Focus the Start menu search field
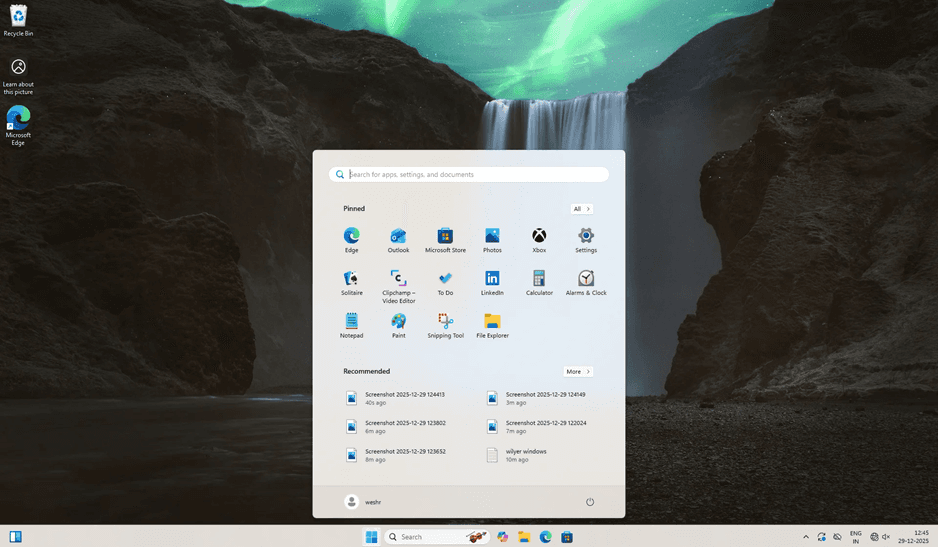Screen dimensions: 938x547 [x=468, y=174]
